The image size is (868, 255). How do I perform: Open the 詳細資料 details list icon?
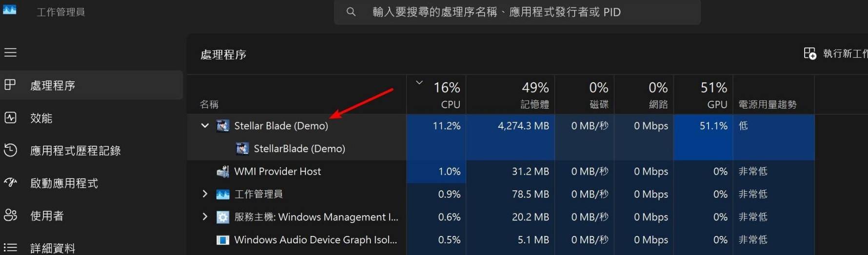pos(10,248)
